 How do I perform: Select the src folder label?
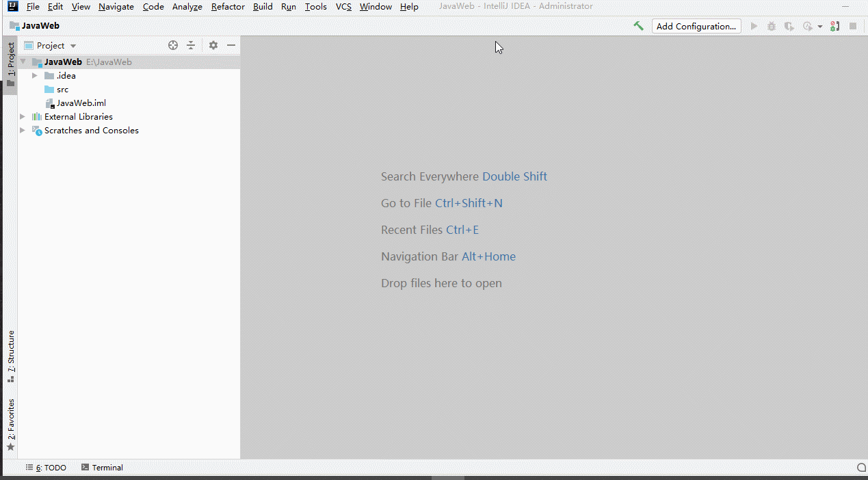click(62, 90)
